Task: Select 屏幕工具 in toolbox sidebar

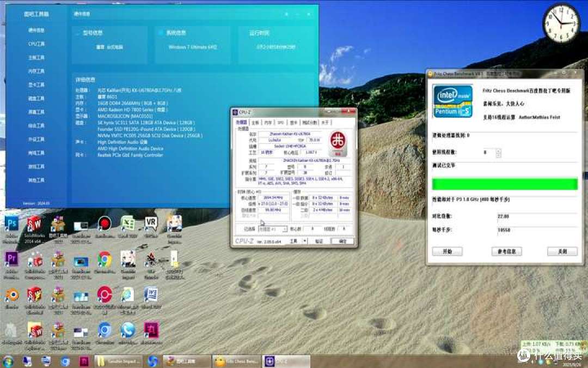Action: [x=36, y=112]
